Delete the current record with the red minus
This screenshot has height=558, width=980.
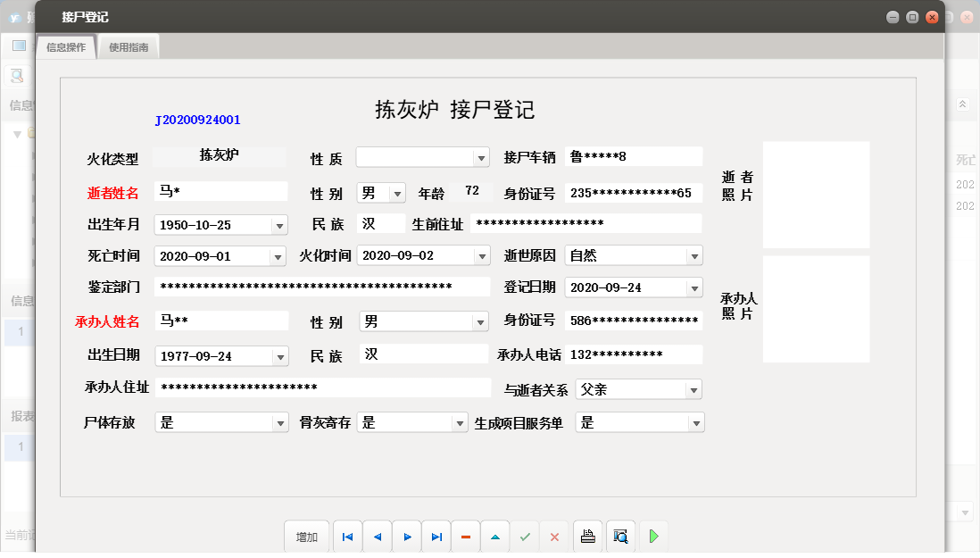465,536
